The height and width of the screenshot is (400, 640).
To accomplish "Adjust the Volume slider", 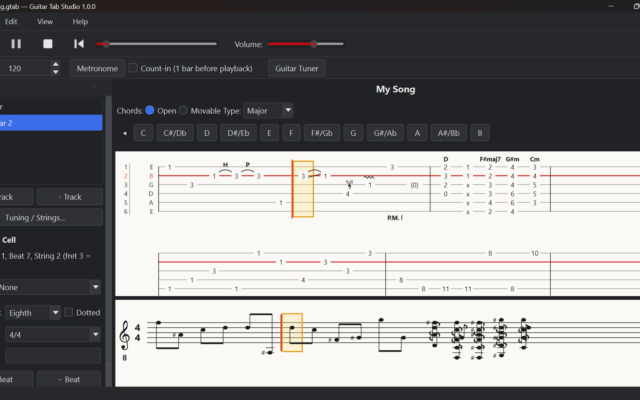I will coord(306,44).
